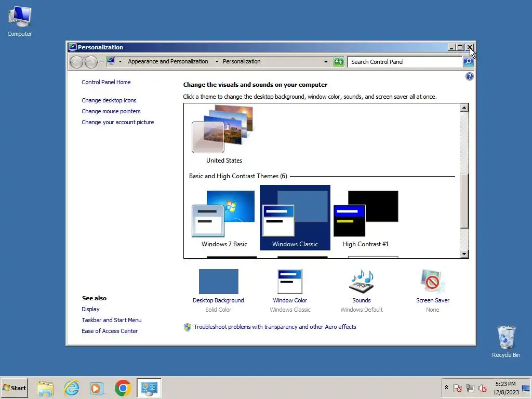Image resolution: width=532 pixels, height=399 pixels.
Task: Click the Search Control Panel field
Action: [405, 62]
